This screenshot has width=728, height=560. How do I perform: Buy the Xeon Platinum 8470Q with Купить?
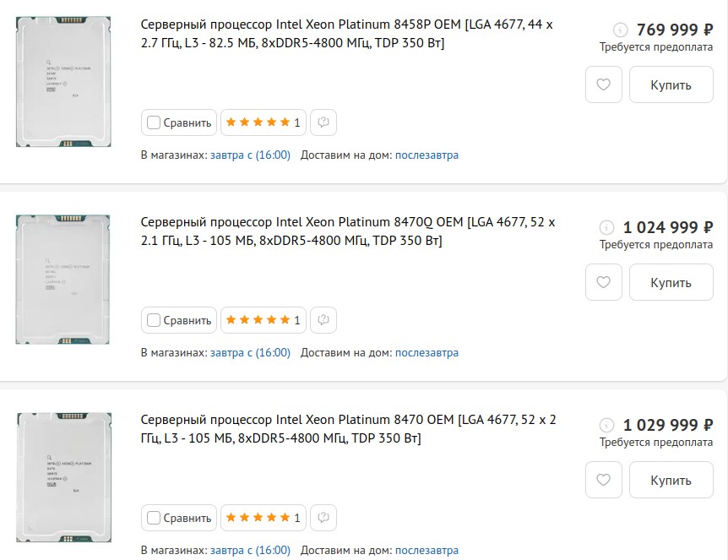[671, 282]
